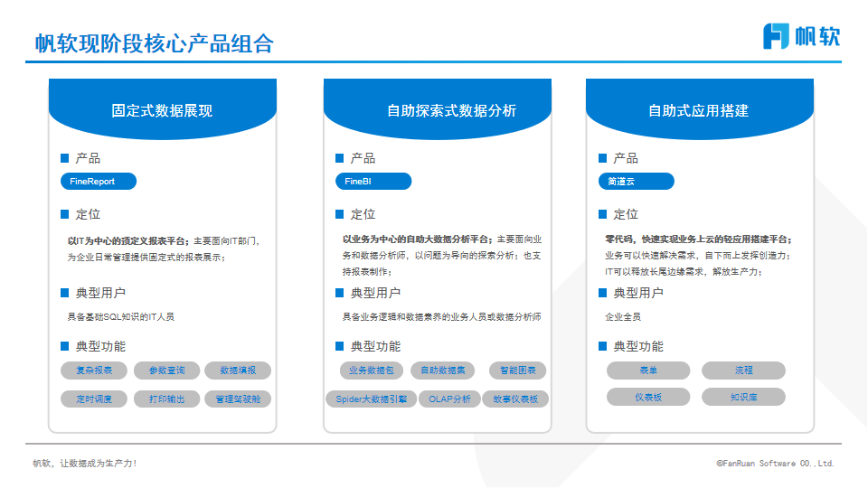Screen dimensions: 868x488
Task: Click 典型功能 heading in FineReport card
Action: (x=100, y=346)
